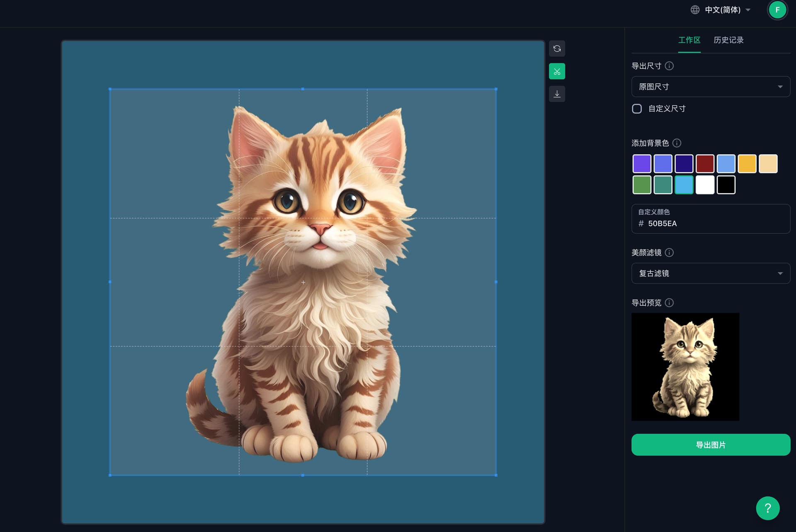Open the 中文(简体) language selector

723,10
